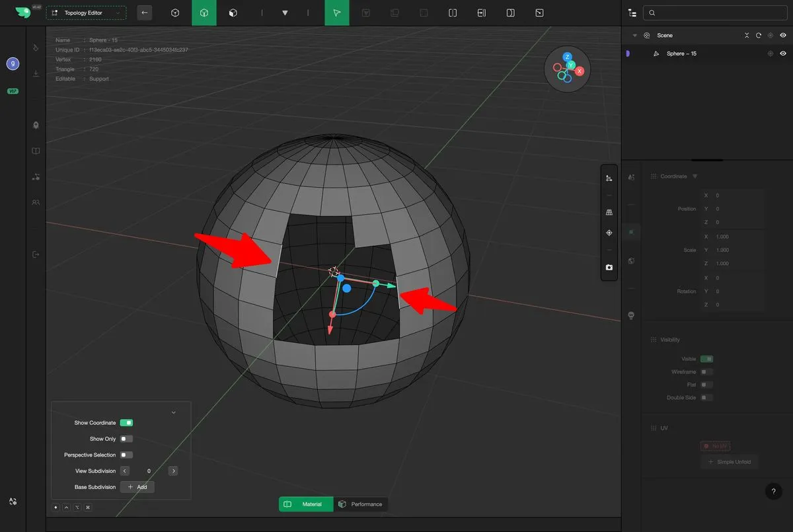
Task: Hide Sphere – 15 using its eye icon
Action: [783, 54]
